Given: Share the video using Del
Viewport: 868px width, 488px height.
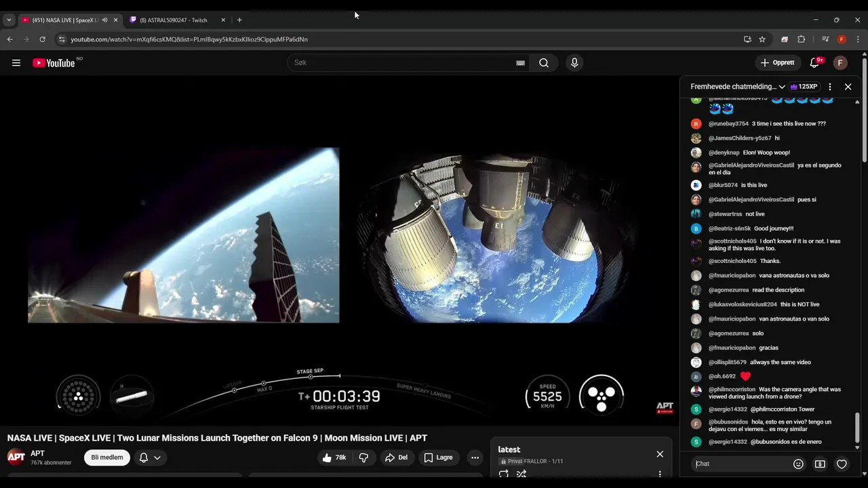Looking at the screenshot, I should point(396,457).
